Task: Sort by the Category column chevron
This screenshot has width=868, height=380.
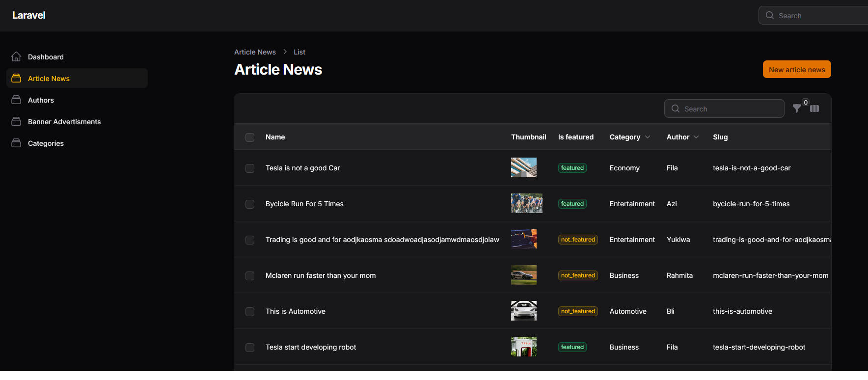Action: point(648,137)
